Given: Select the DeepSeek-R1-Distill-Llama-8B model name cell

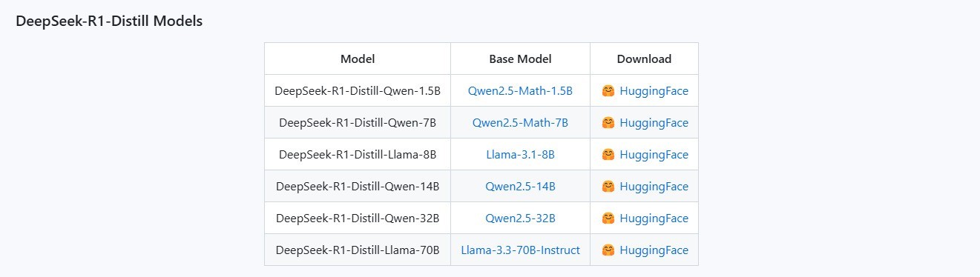Looking at the screenshot, I should (x=358, y=155).
